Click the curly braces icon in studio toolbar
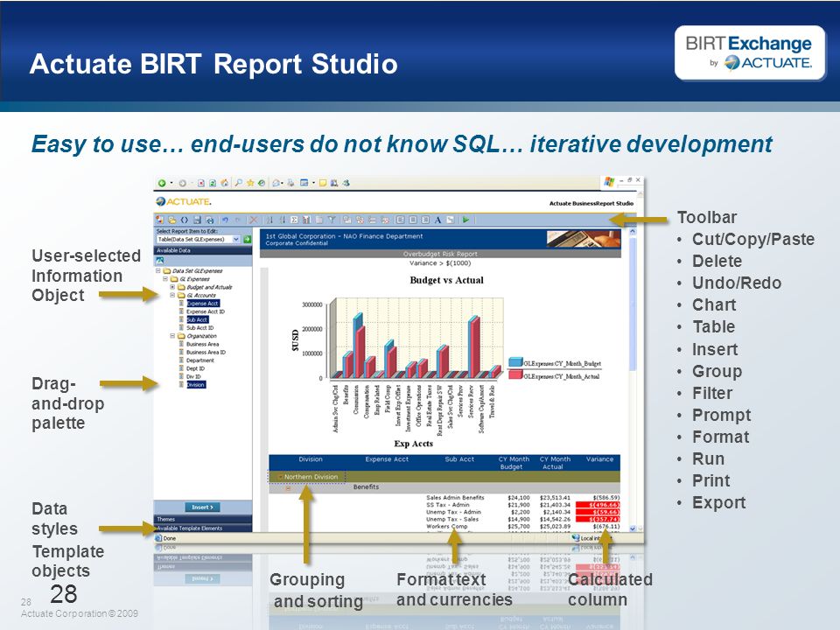Screen dimensions: 840x630 185,220
